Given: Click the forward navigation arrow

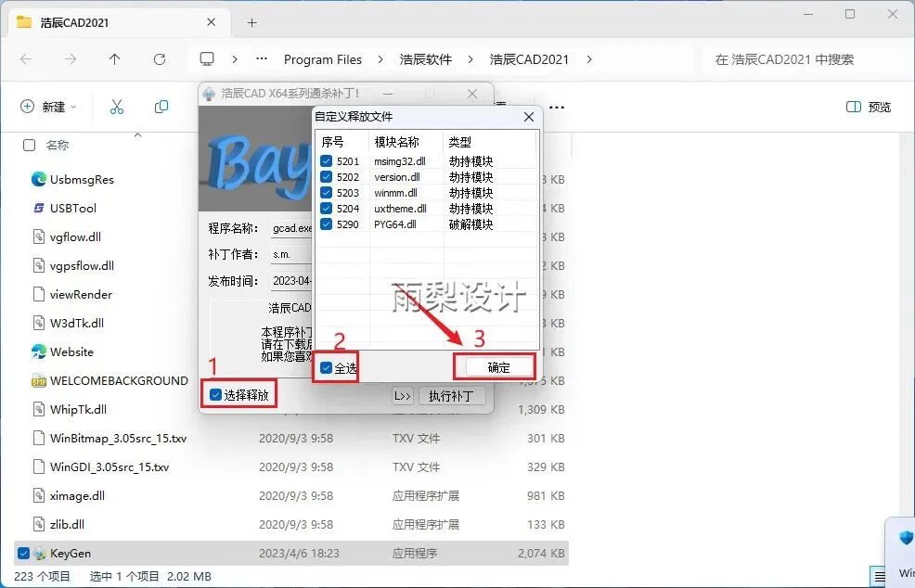Looking at the screenshot, I should (71, 59).
